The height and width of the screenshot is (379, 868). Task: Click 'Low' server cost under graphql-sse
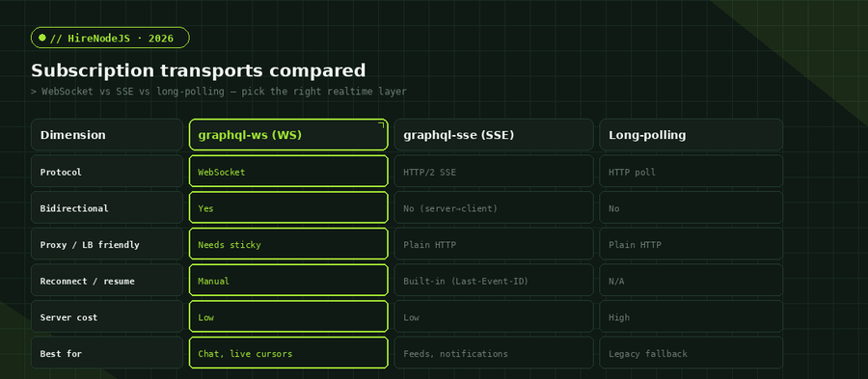click(x=494, y=316)
